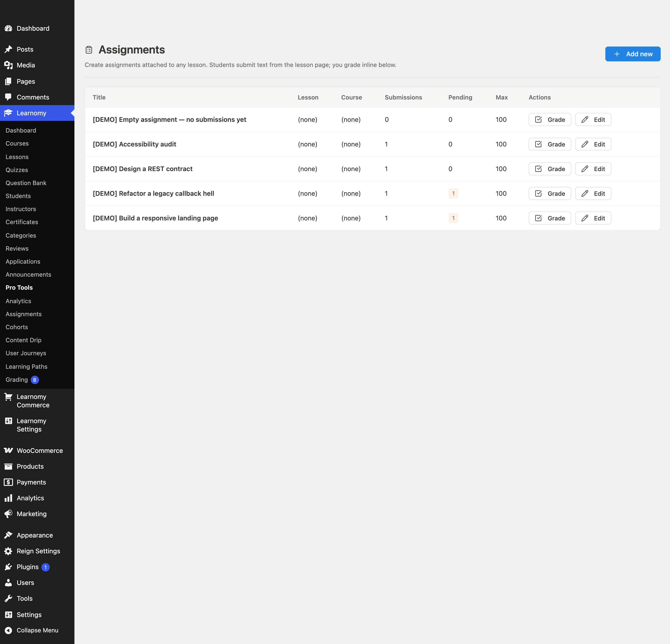Image resolution: width=670 pixels, height=644 pixels.
Task: Click the Media library icon
Action: point(9,65)
